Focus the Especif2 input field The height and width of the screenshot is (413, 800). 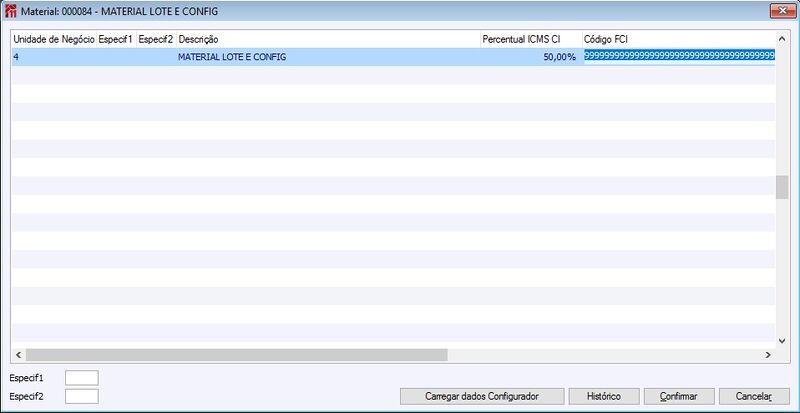coord(82,396)
